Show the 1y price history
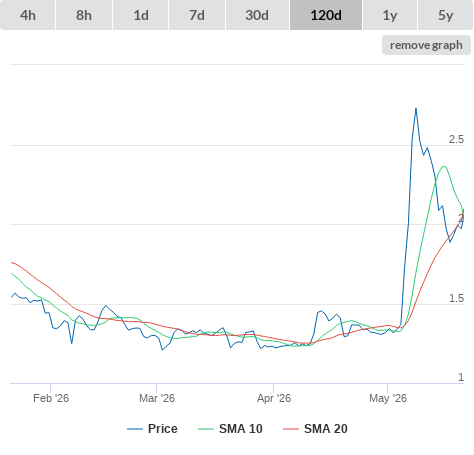Screen dimensions: 474x455 (390, 15)
